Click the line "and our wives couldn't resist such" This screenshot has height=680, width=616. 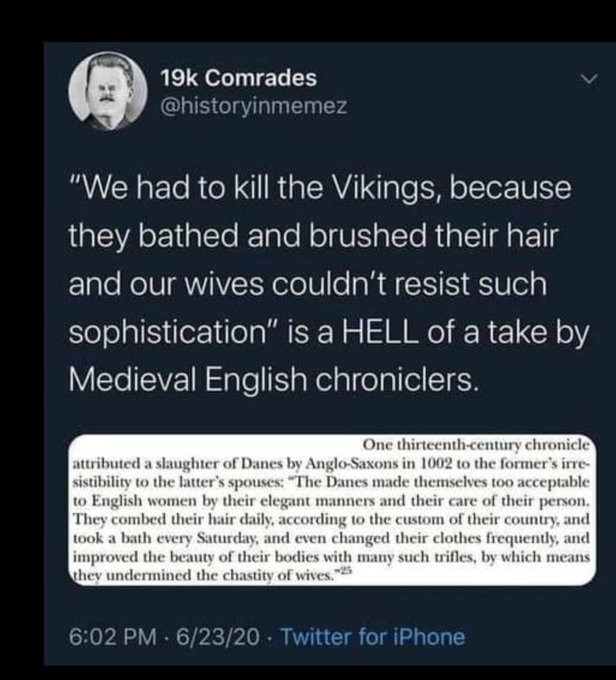click(307, 285)
